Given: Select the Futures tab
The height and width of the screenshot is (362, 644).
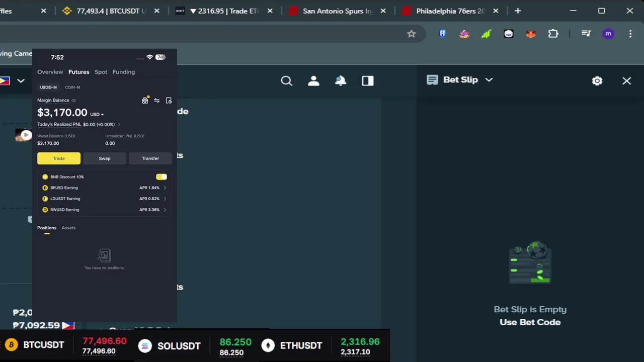Looking at the screenshot, I should pyautogui.click(x=78, y=72).
